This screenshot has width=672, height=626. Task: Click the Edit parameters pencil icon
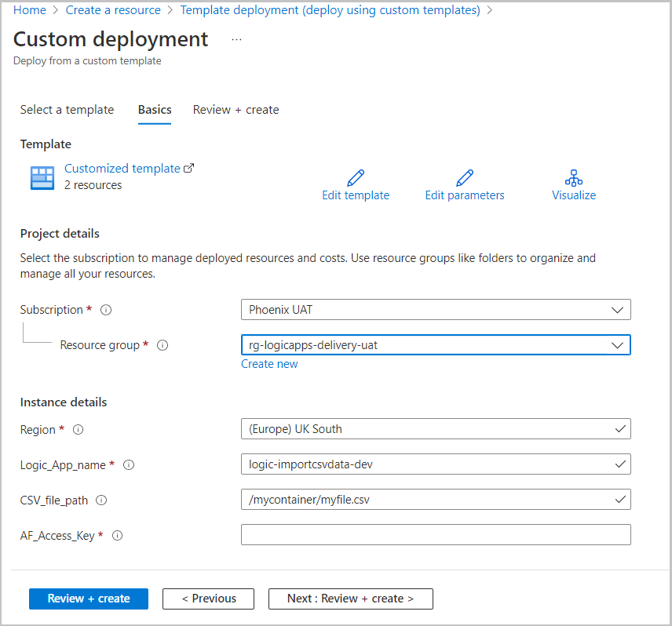click(464, 177)
